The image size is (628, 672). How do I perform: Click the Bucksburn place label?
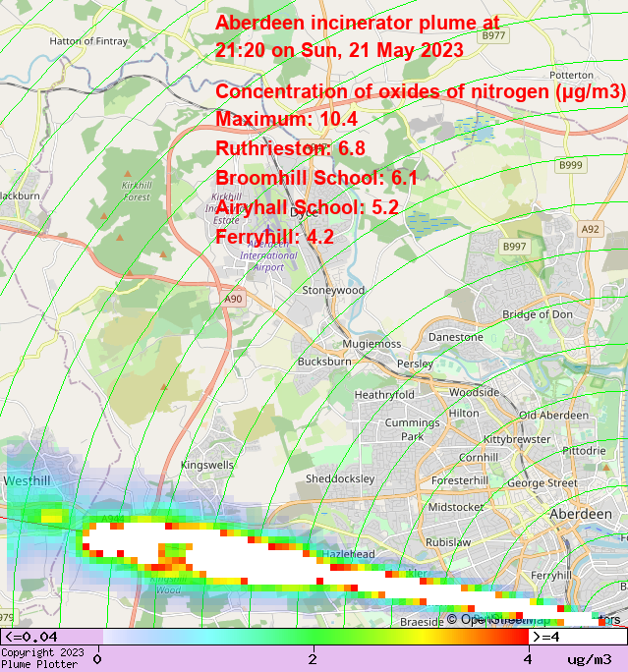pos(324,362)
